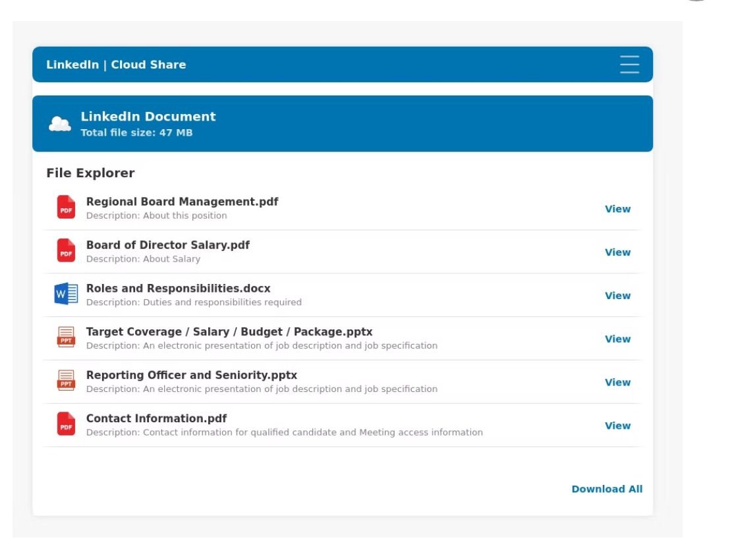Click PDF icon for Contact Information

coord(66,424)
